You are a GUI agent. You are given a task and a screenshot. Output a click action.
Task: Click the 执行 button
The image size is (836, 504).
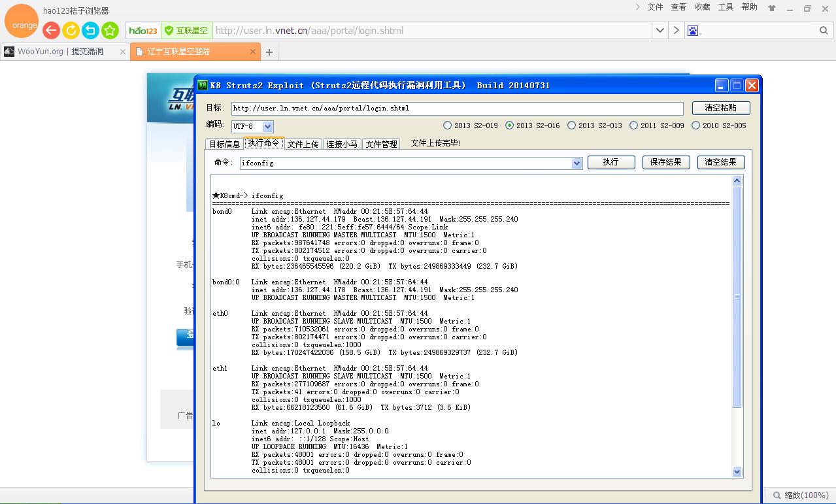point(611,162)
